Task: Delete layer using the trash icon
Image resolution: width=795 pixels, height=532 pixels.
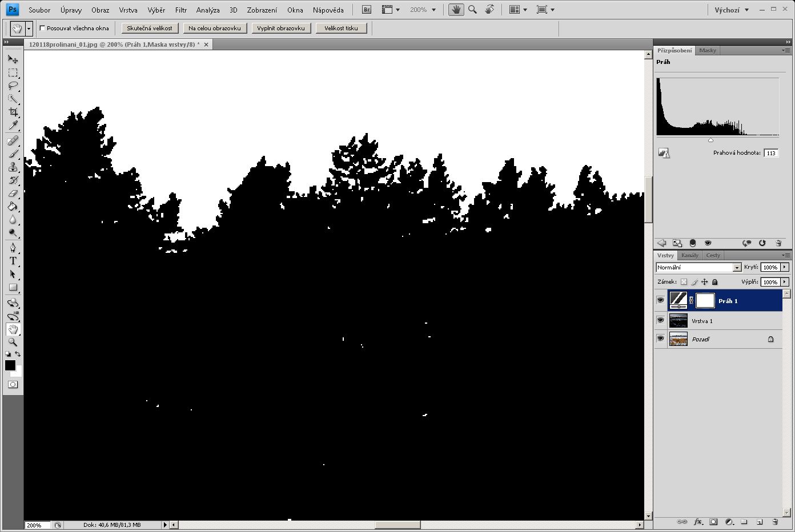Action: (775, 522)
